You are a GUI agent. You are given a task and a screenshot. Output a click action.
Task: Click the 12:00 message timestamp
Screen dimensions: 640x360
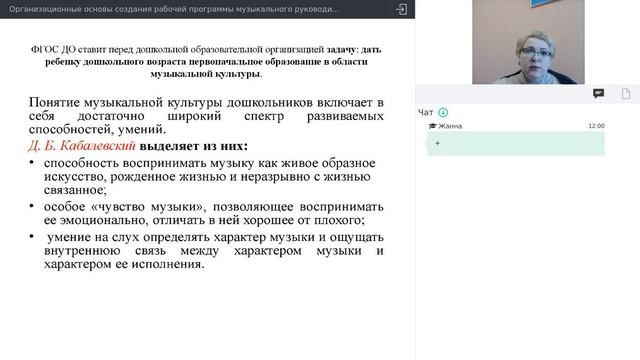596,126
